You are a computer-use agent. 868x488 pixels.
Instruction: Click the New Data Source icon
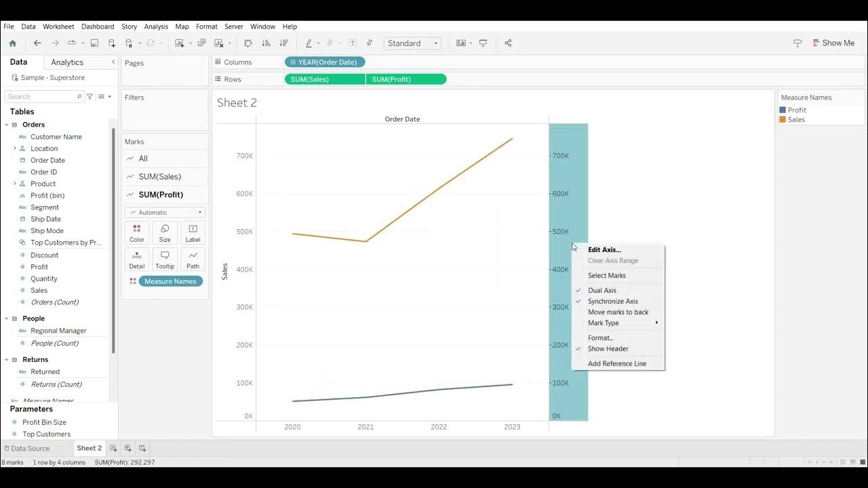point(112,43)
